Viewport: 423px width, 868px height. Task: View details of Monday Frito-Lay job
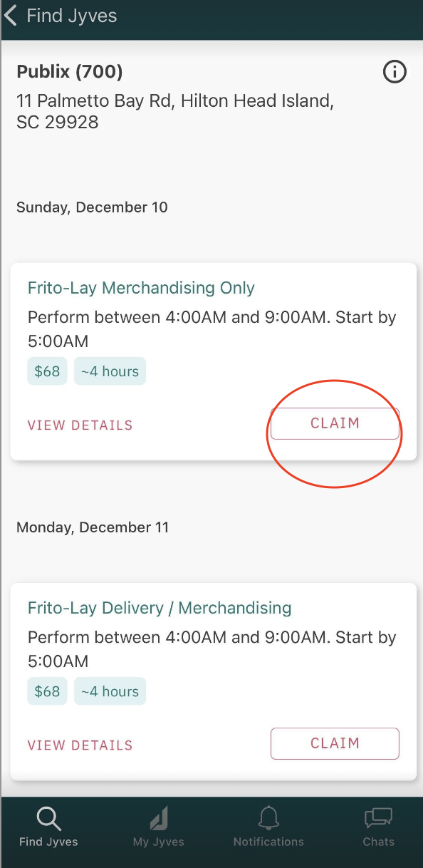pyautogui.click(x=80, y=745)
